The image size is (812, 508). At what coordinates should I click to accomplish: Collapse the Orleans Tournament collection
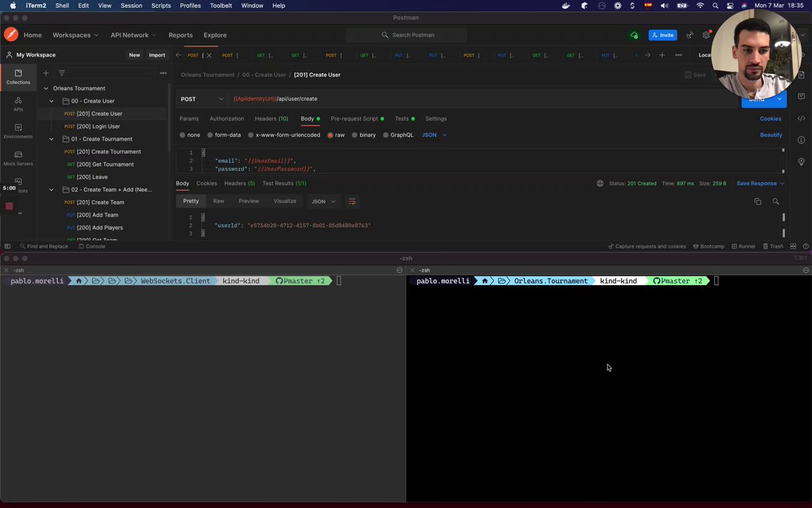point(46,89)
